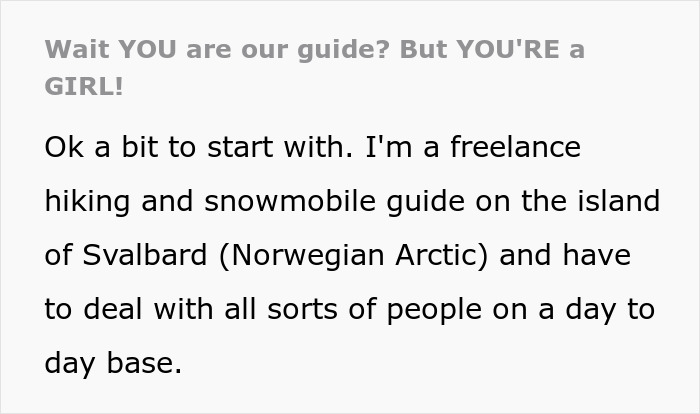Screen dimensions: 700x414
Task: Click the word 'GIRL!' in the title
Action: coord(84,86)
